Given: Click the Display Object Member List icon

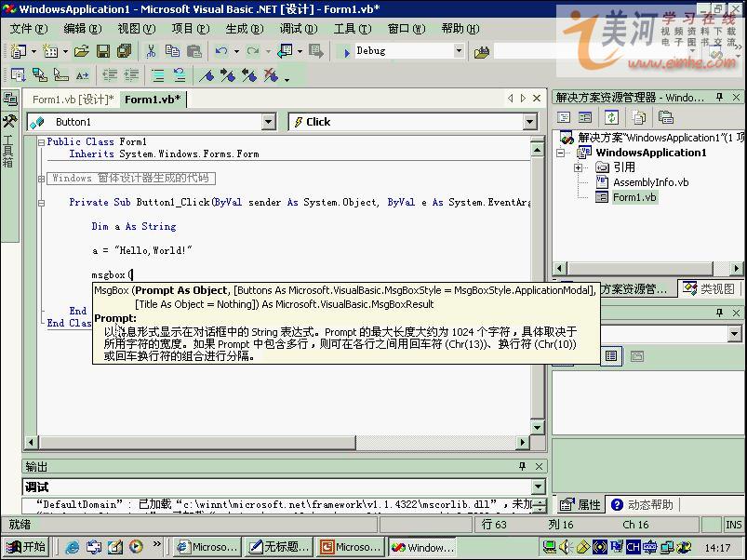Looking at the screenshot, I should click(x=18, y=74).
